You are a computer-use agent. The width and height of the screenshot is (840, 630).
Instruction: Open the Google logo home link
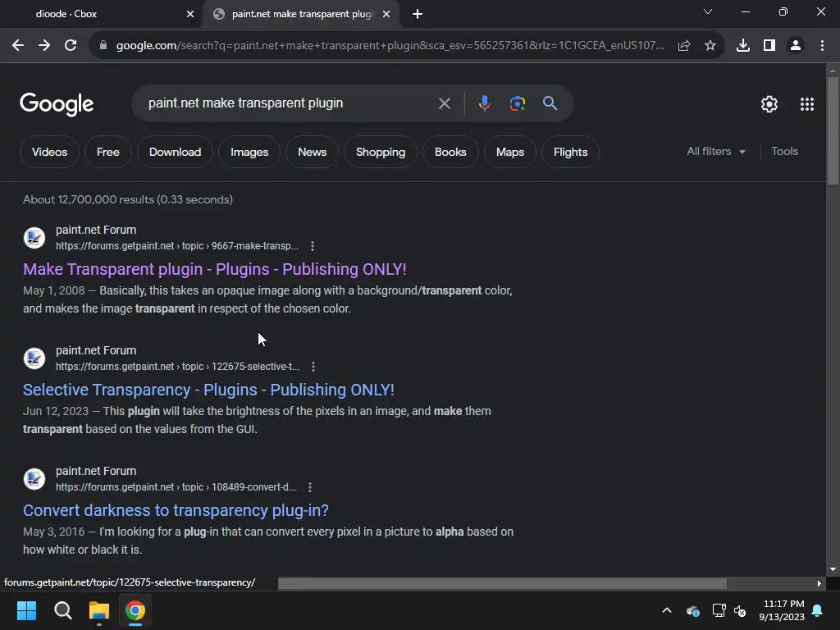(57, 104)
